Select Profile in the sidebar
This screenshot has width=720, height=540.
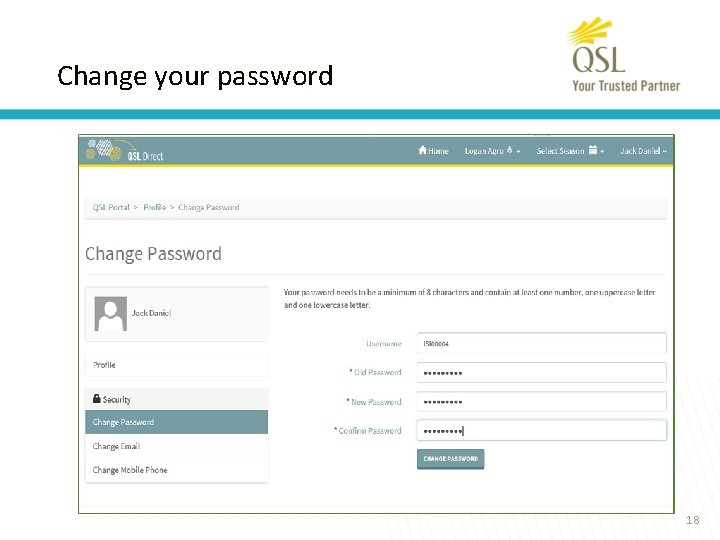click(x=105, y=365)
